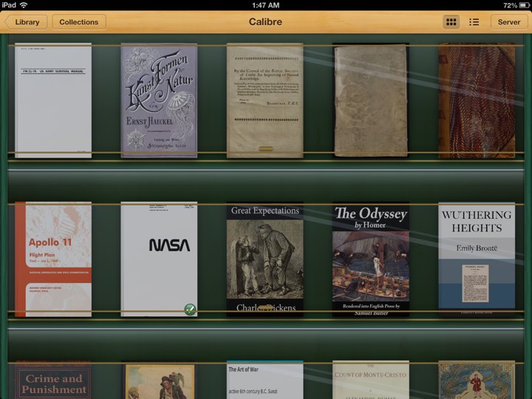
Task: Open the red marbled cover book
Action: coord(477,100)
